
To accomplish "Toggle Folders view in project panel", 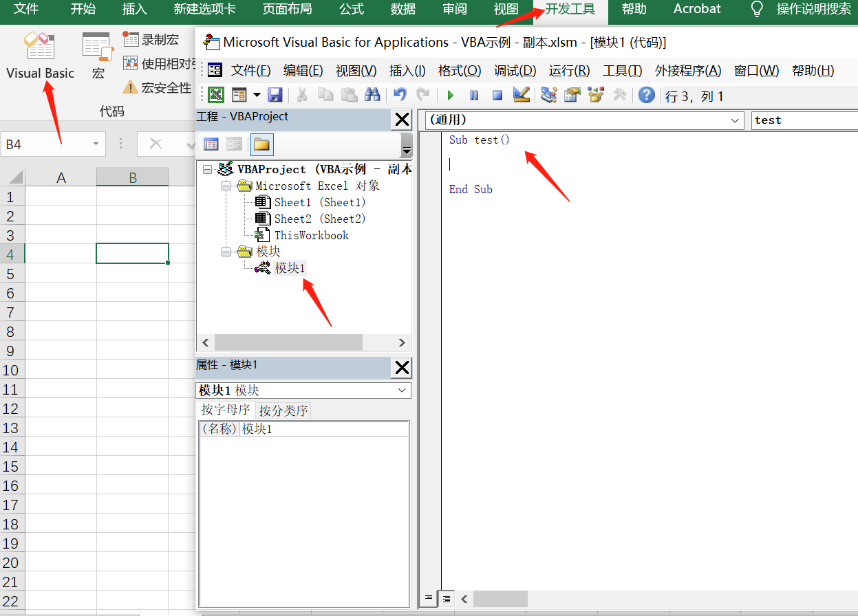I will point(261,144).
